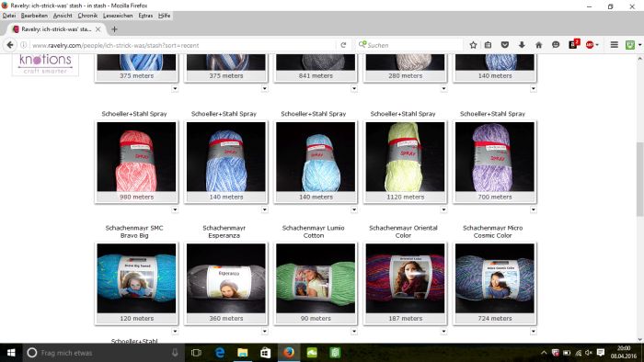Open the extension icon with red badge
The height and width of the screenshot is (362, 644).
pos(573,44)
